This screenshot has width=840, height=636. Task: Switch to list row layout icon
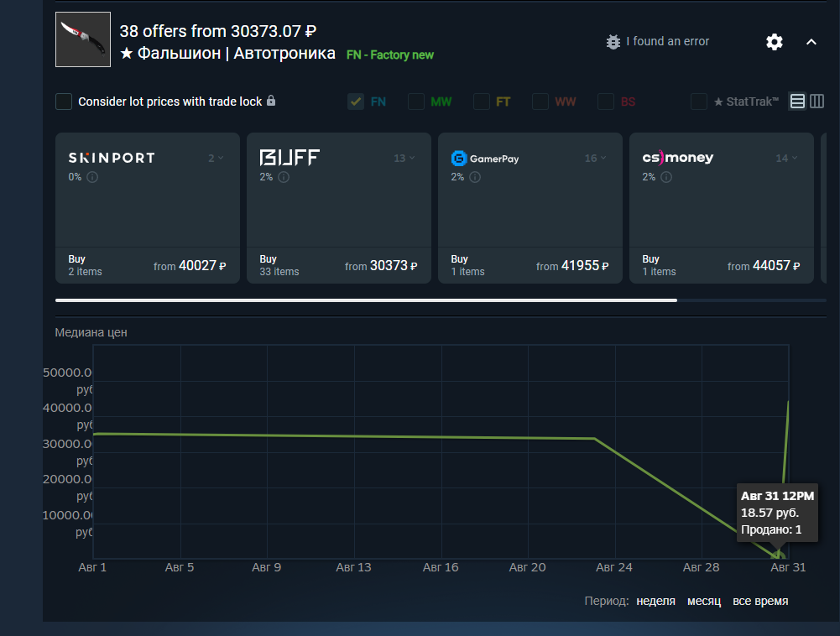(x=797, y=102)
